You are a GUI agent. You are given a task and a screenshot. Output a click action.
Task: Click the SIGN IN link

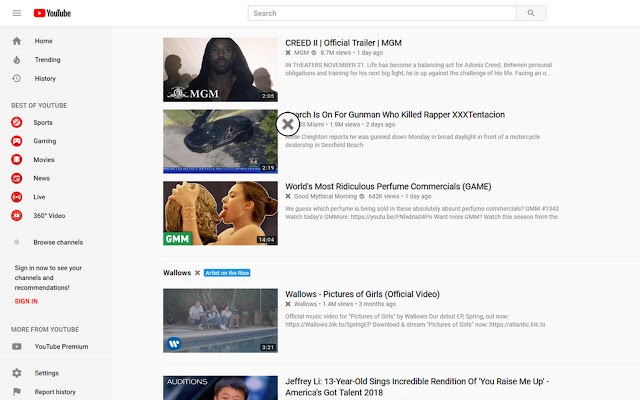coord(26,301)
